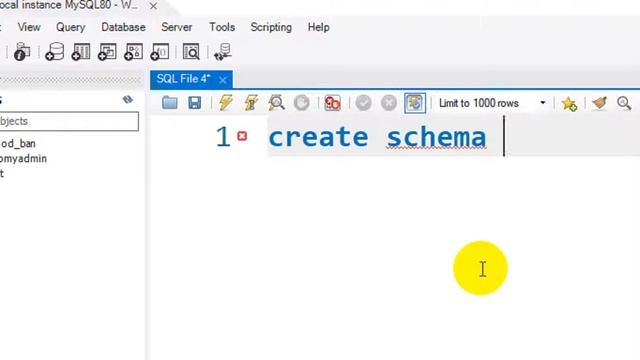Refresh the schemas list
Image resolution: width=640 pixels, height=360 pixels.
point(128,100)
